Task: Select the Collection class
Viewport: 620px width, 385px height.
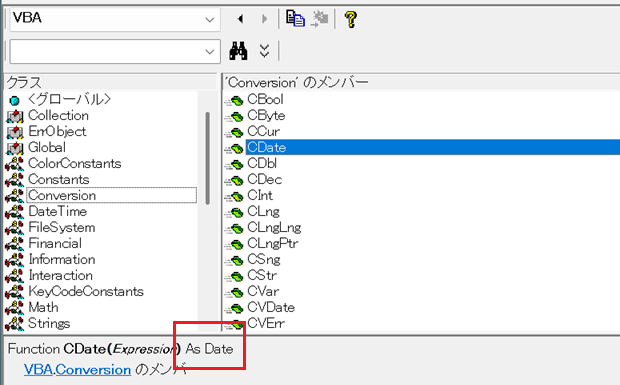Action: 59,115
